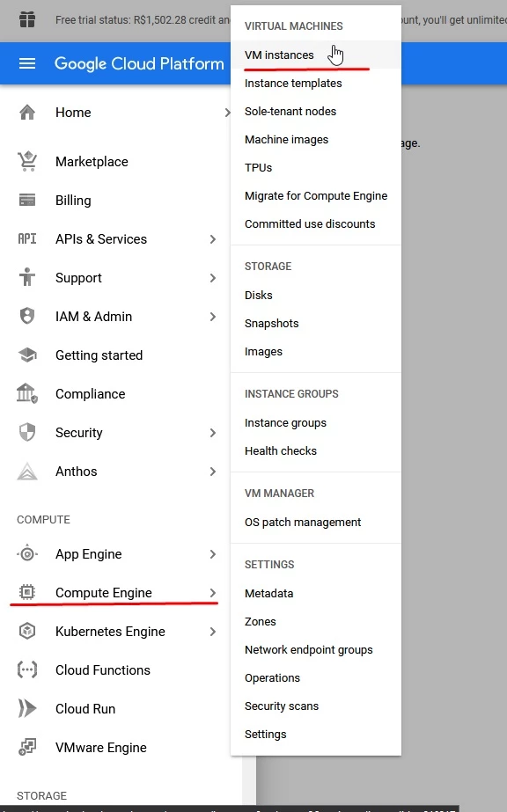Expand the Anthos submenu chevron

pos(213,472)
